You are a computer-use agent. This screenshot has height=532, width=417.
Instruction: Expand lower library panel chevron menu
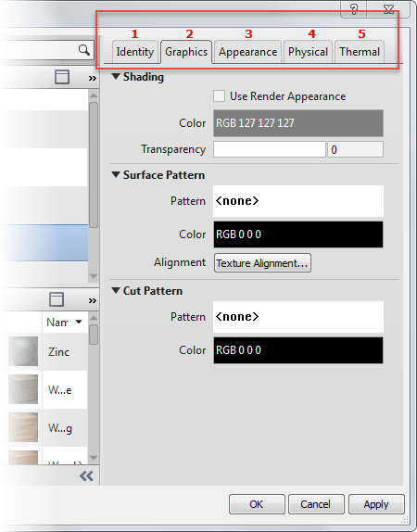tap(93, 300)
